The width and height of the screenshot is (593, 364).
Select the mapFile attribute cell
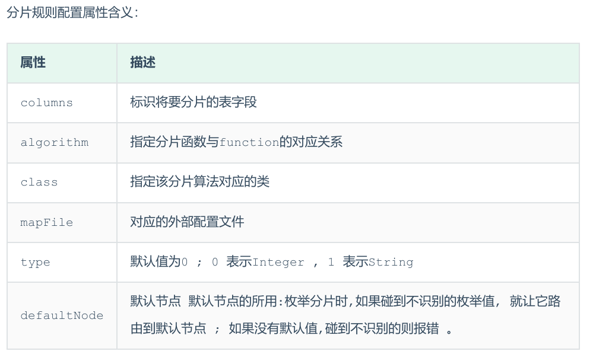coord(46,222)
